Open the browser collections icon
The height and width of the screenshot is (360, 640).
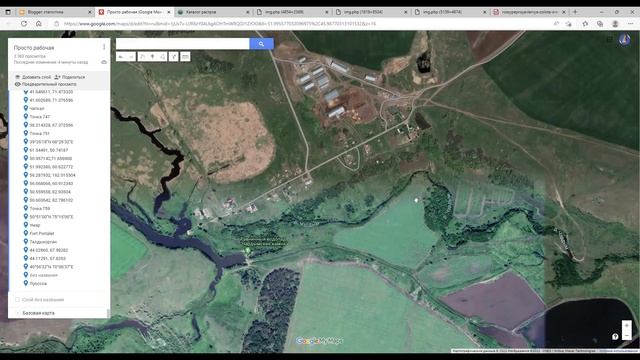click(x=600, y=24)
